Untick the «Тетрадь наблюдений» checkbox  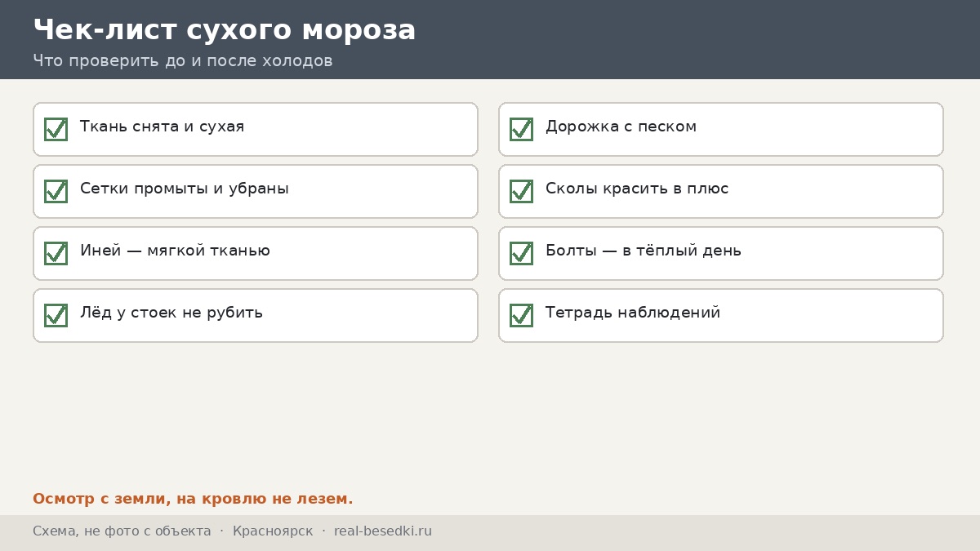tap(521, 315)
